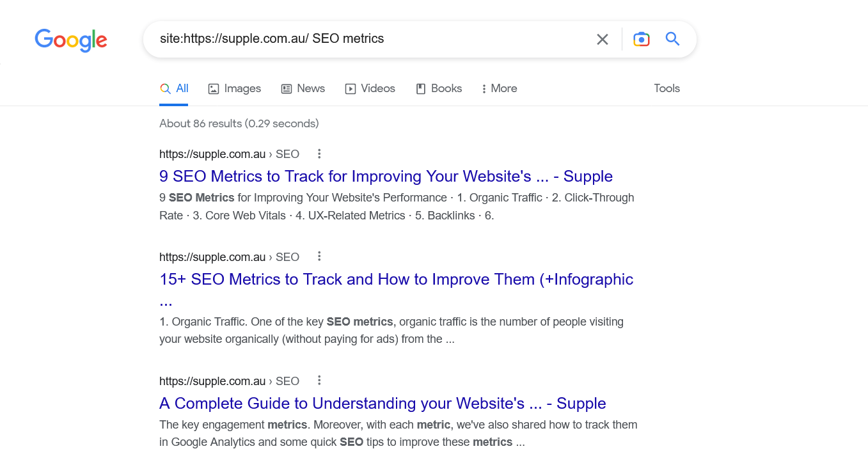Click the '9 SEO Metrics for Improving' snippet text
The width and height of the screenshot is (868, 474).
pyautogui.click(x=397, y=207)
